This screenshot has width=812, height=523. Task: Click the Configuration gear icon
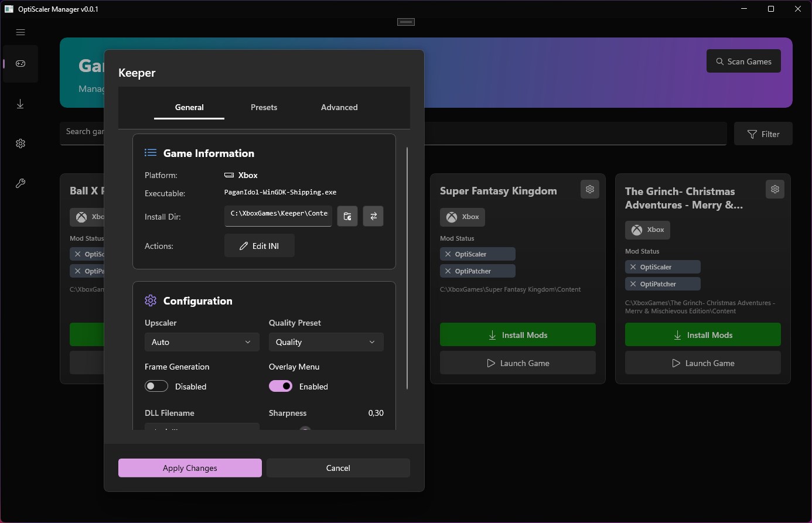coord(151,300)
